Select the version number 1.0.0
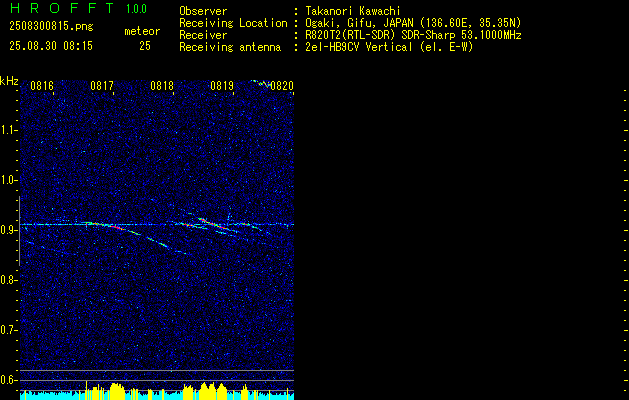Viewport: 629px width, 400px height. point(136,9)
